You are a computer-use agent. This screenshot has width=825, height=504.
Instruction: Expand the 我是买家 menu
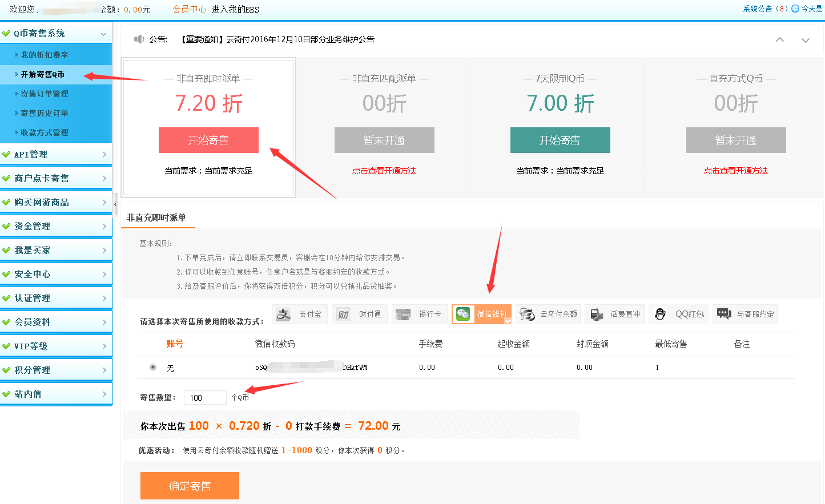pyautogui.click(x=104, y=250)
